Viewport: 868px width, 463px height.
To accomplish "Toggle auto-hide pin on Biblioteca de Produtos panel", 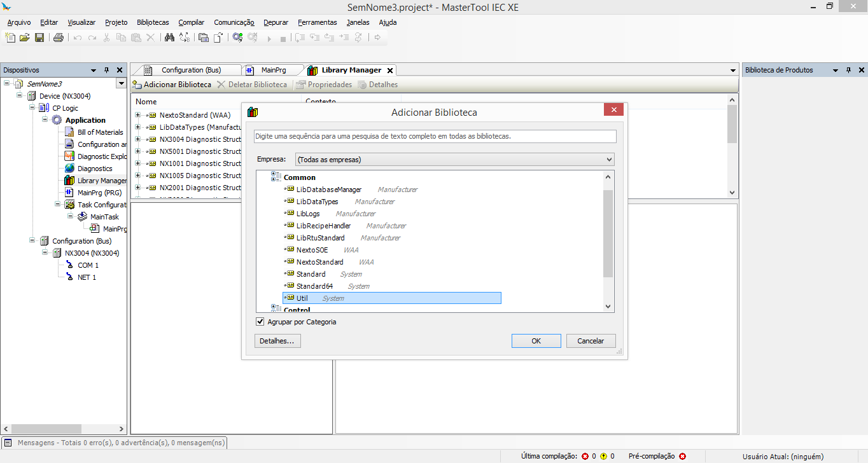I will 848,71.
